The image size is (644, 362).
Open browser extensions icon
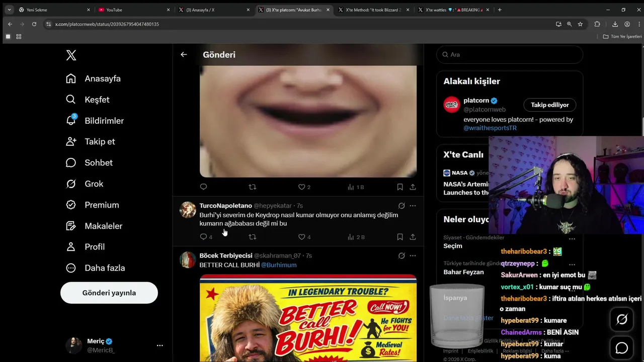pos(597,24)
